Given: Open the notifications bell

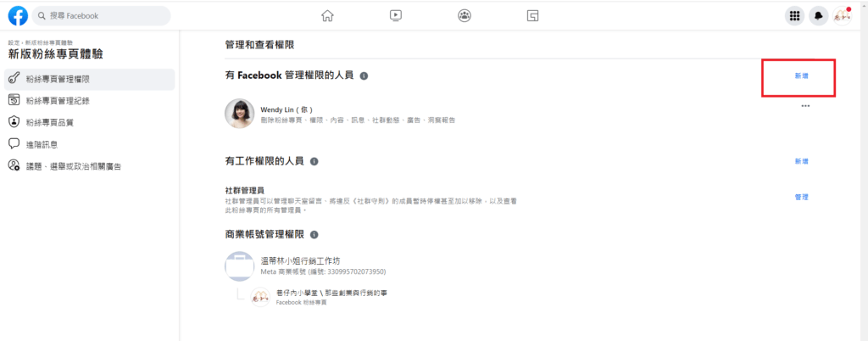Looking at the screenshot, I should (818, 15).
